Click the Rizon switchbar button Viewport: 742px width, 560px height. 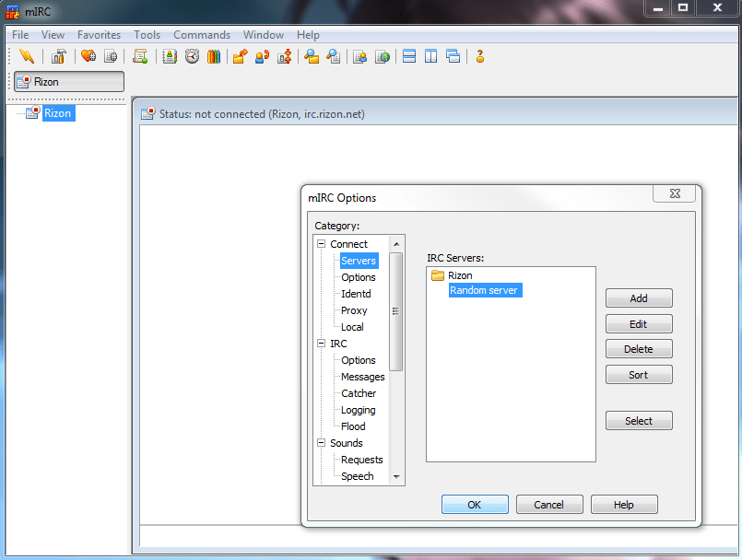pos(69,82)
